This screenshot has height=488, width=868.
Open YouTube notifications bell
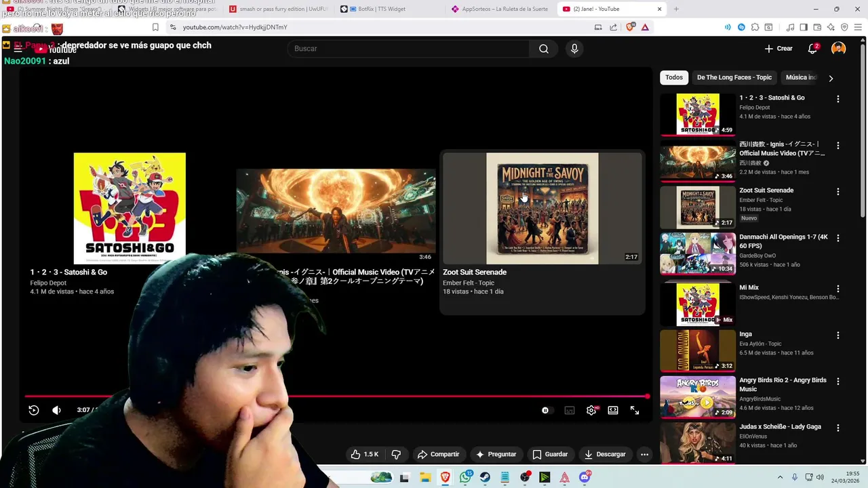pos(812,49)
